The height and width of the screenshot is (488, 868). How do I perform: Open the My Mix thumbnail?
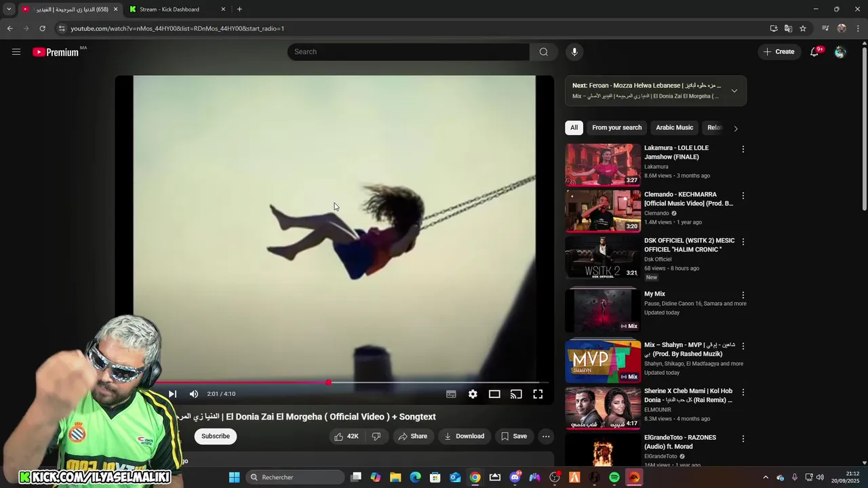[x=603, y=310]
